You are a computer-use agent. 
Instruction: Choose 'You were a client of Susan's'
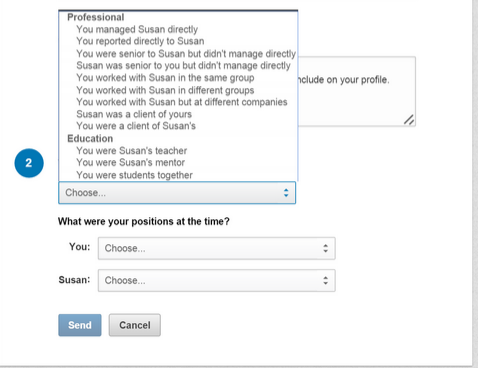178,126
